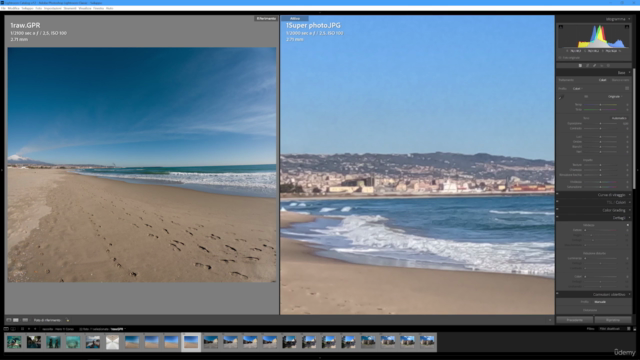Image resolution: width=640 pixels, height=360 pixels.
Task: Select the first underwater thumbnail in filmstrip
Action: (14, 342)
